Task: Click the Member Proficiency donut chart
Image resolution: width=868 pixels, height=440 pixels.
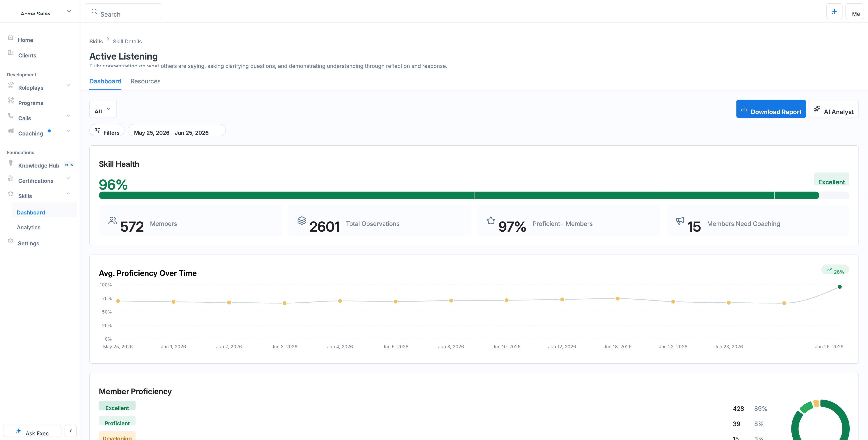Action: click(820, 420)
